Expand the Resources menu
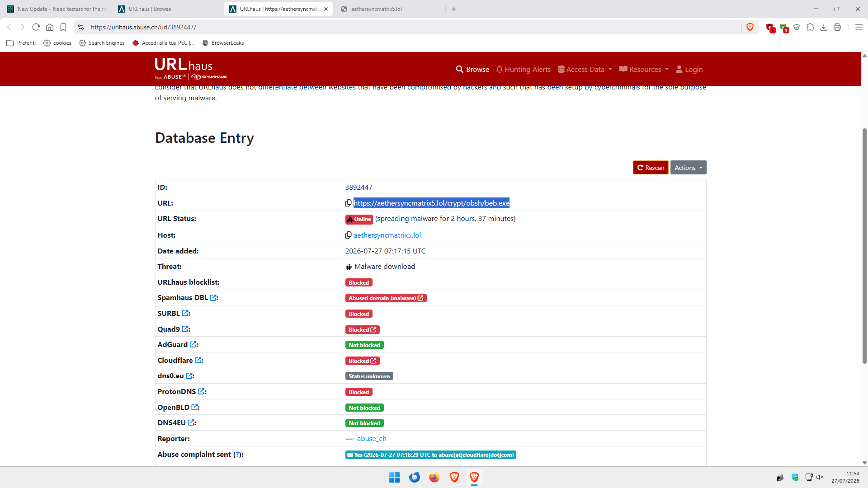This screenshot has width=868, height=488. click(643, 69)
